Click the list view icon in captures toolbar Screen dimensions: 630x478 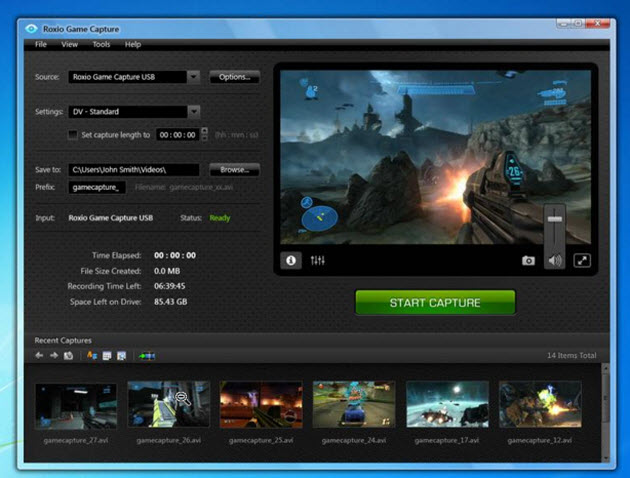106,355
